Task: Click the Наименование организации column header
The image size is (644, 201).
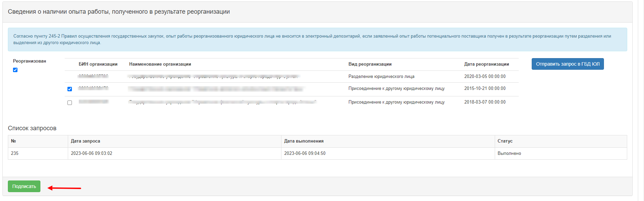Action: click(x=160, y=64)
